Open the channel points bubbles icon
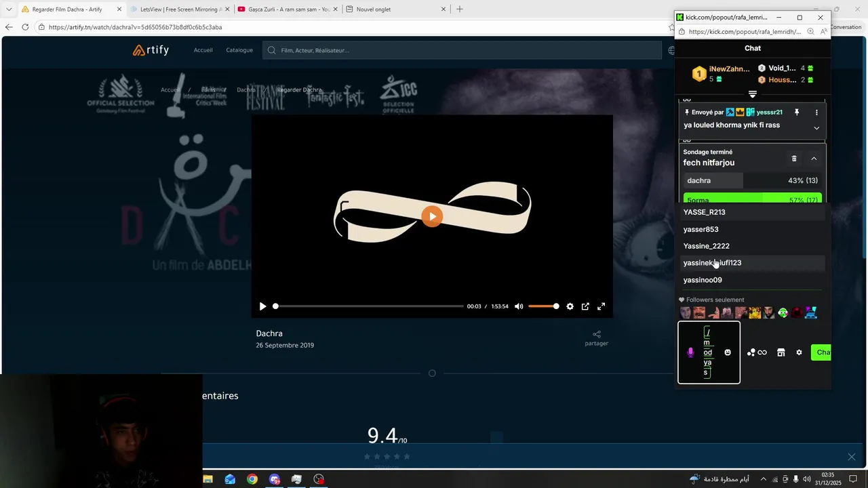 (751, 352)
